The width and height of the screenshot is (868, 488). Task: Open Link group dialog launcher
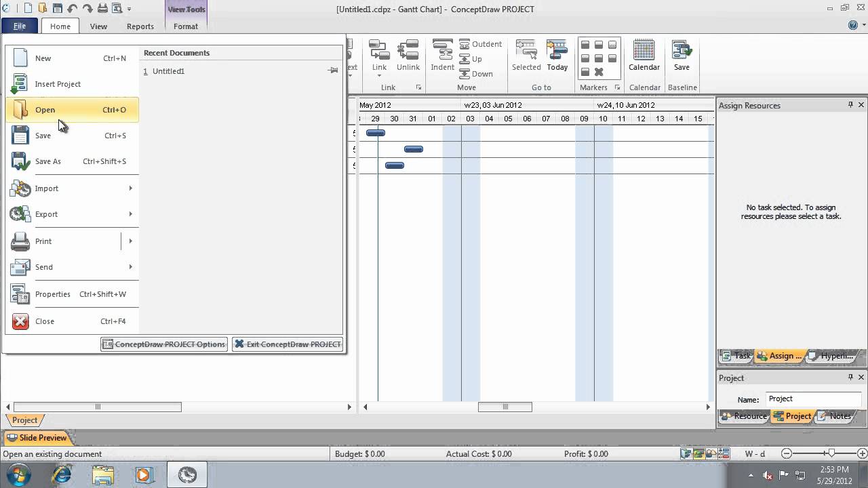(x=418, y=87)
